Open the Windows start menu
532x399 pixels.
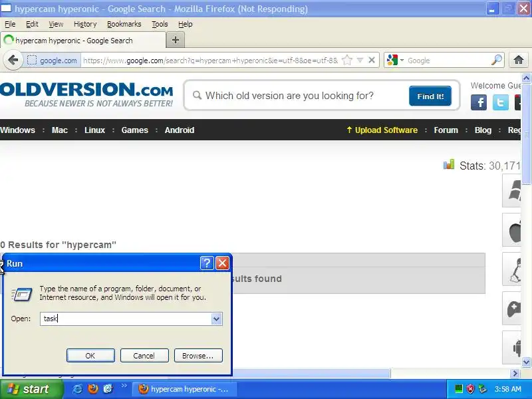coord(31,389)
